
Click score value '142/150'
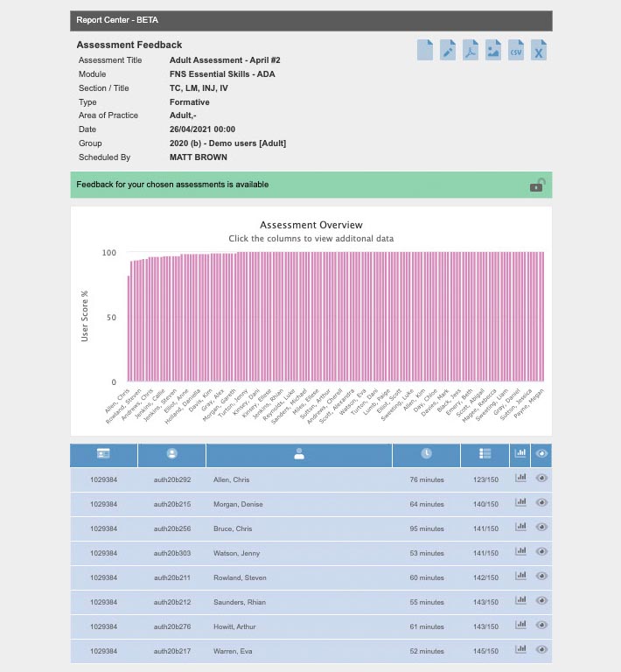485,577
